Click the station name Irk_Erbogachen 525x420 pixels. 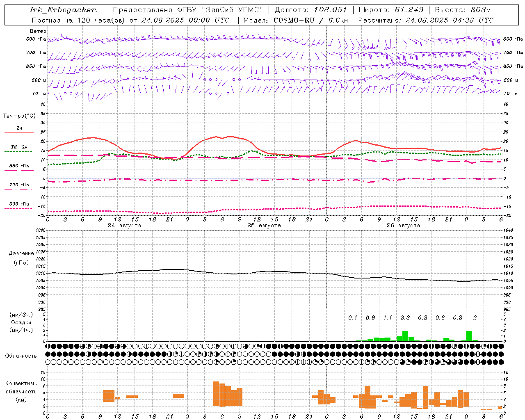point(63,10)
